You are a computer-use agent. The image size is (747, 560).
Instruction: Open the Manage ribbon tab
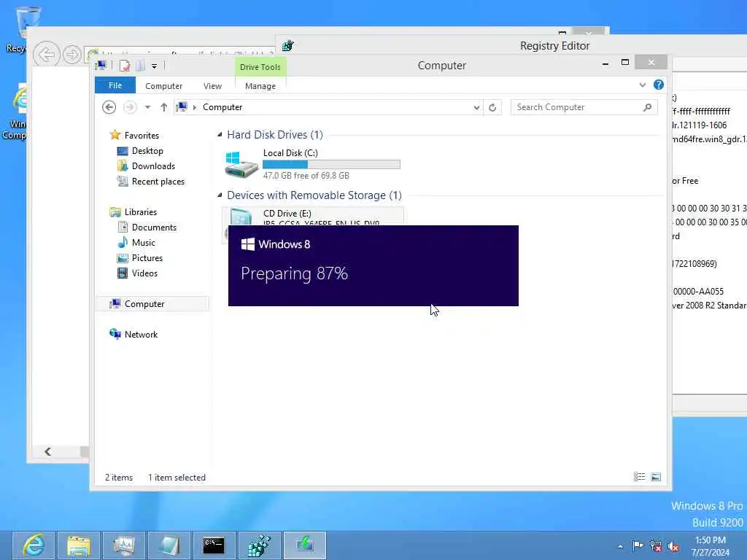[260, 86]
